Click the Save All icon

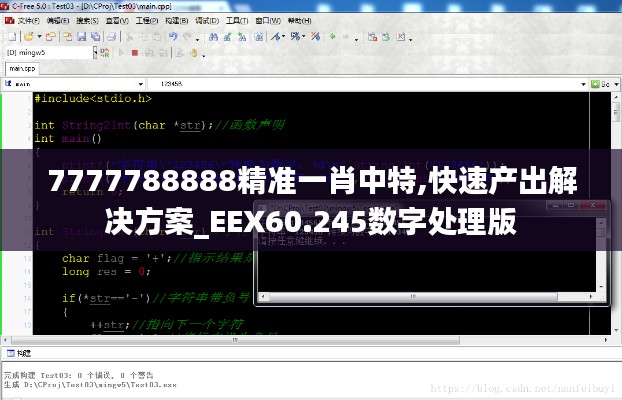pos(96,37)
